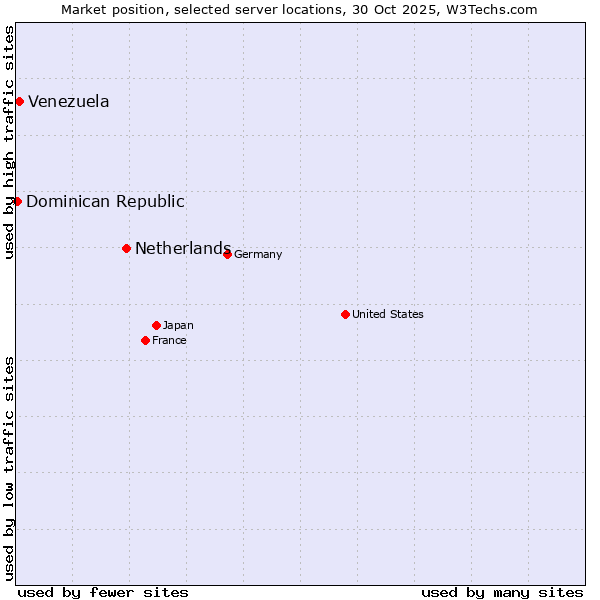Click the Germany text label
The image size is (600, 600).
258,254
